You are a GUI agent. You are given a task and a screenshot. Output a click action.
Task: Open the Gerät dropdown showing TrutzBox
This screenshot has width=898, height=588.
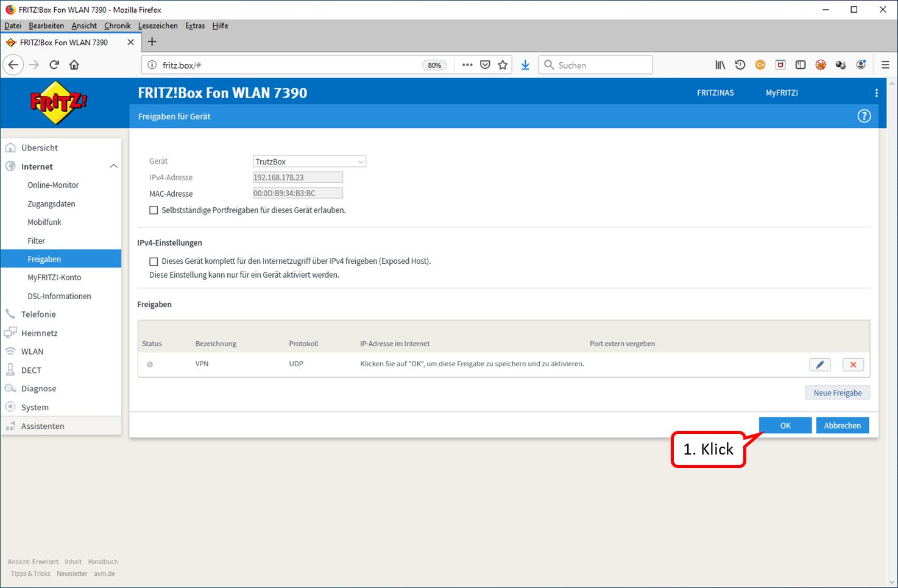click(x=309, y=161)
